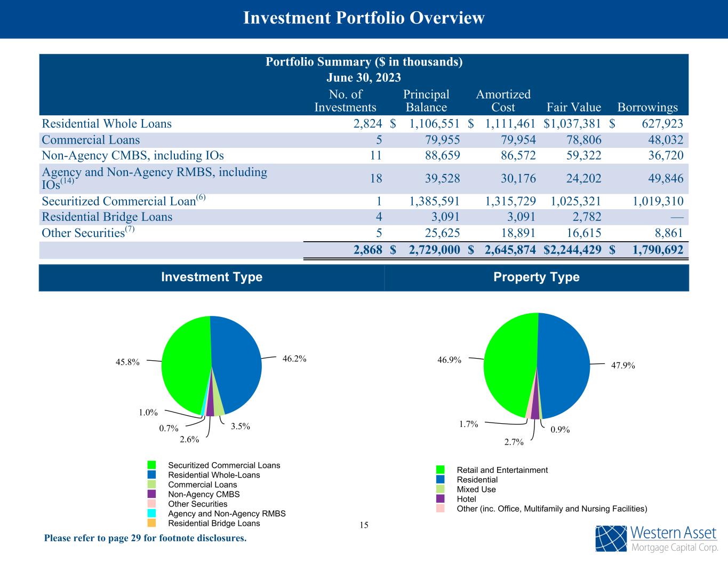Screen dimensions: 728x563
Task: Switch to the Property Type header tab
Action: [536, 277]
